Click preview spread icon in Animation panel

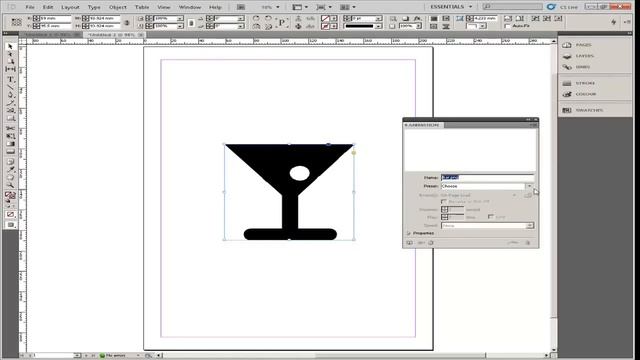[409, 243]
